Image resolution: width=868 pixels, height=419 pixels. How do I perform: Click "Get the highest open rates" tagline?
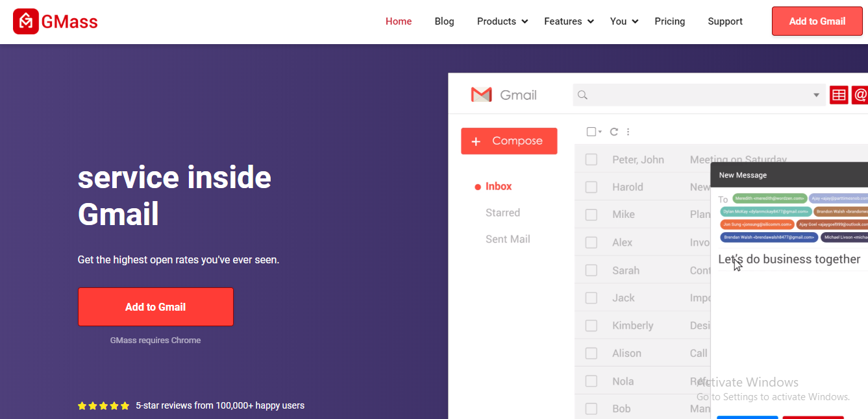click(x=179, y=260)
